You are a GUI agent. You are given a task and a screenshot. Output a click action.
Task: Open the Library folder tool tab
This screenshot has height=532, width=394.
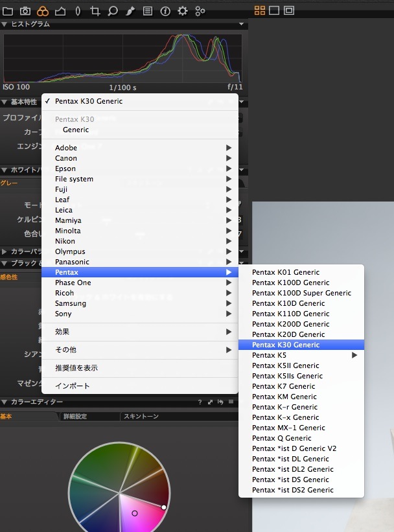click(8, 11)
